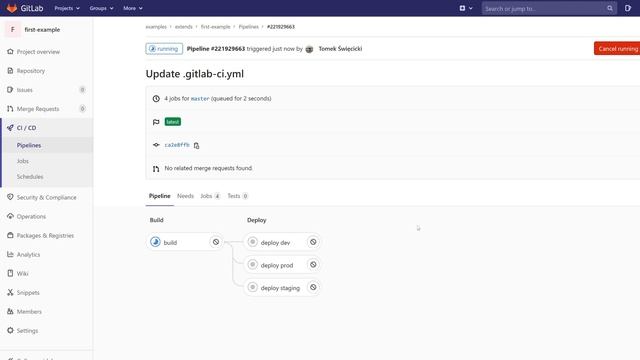Open Merge Requests in sidebar
640x360 pixels.
click(x=38, y=109)
